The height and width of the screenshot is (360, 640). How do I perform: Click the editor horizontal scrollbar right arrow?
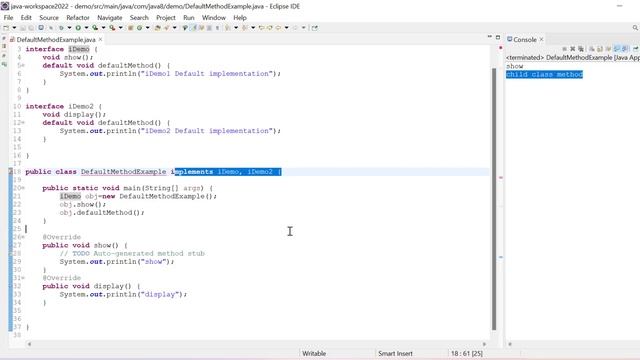tap(484, 344)
